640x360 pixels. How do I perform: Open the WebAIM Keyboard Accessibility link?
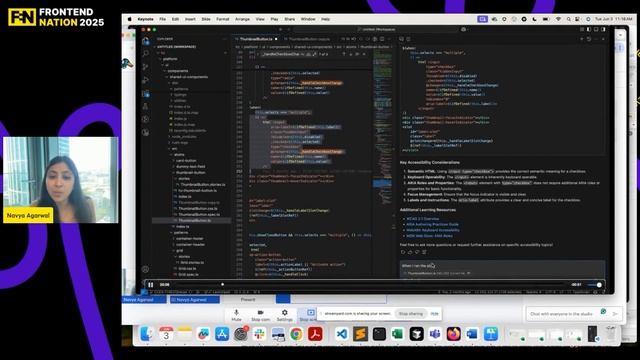(x=433, y=230)
